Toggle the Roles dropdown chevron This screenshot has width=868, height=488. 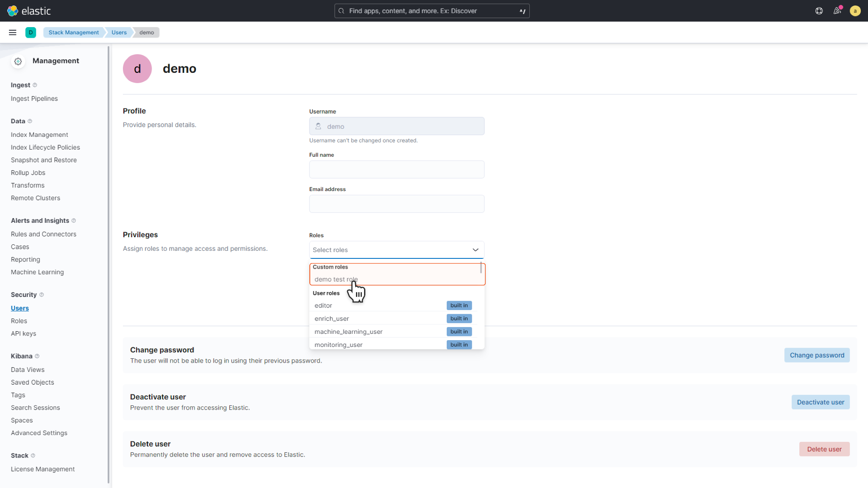click(476, 250)
